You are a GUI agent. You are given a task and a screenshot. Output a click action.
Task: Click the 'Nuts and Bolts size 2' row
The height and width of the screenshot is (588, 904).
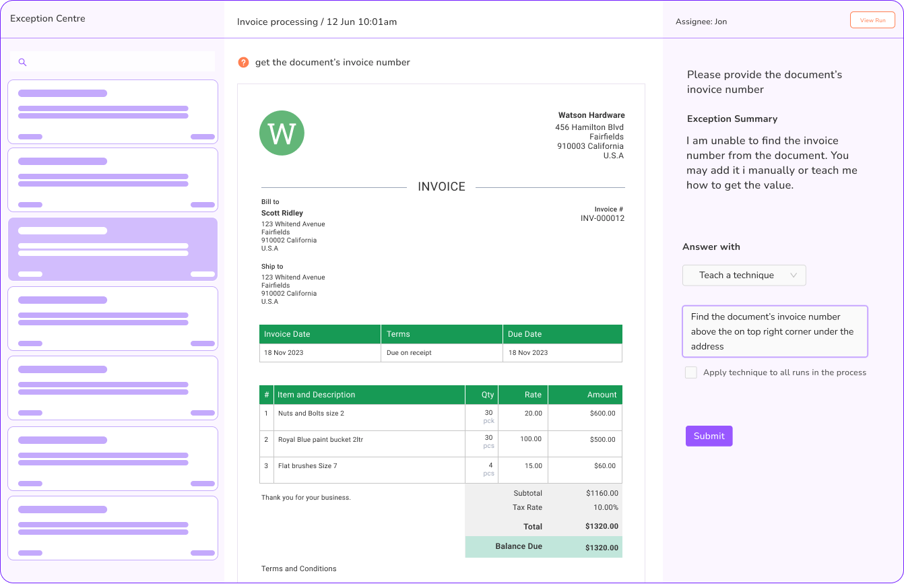click(x=441, y=418)
